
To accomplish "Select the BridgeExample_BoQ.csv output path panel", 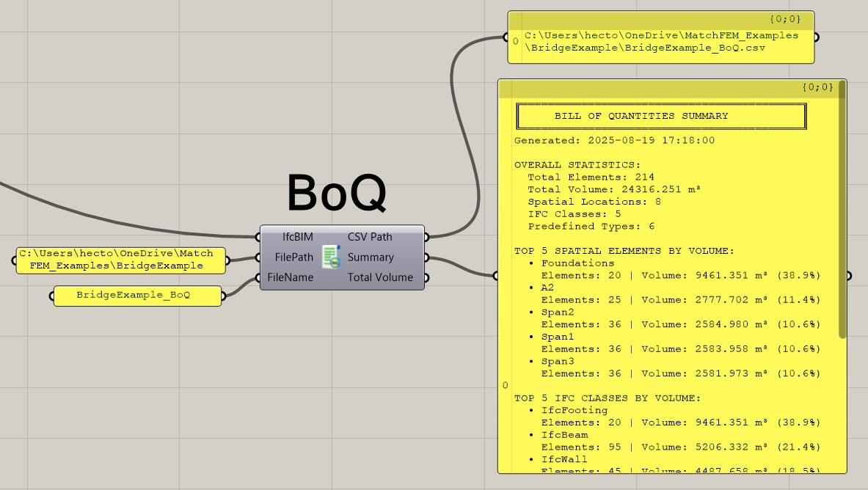I will coord(660,41).
